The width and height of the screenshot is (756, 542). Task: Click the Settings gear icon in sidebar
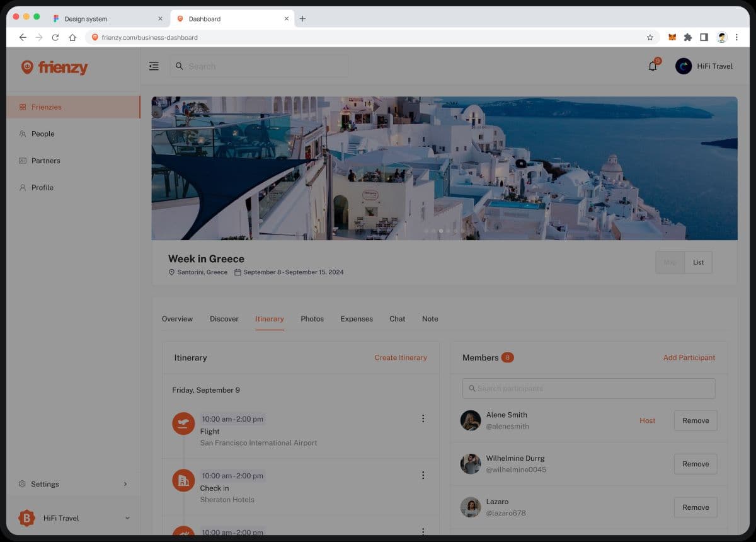22,484
